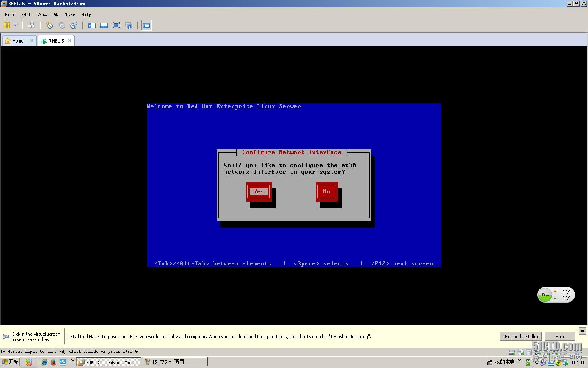Viewport: 588px width, 368px height.
Task: Launch Internet Explorer from quick launch
Action: click(45, 362)
